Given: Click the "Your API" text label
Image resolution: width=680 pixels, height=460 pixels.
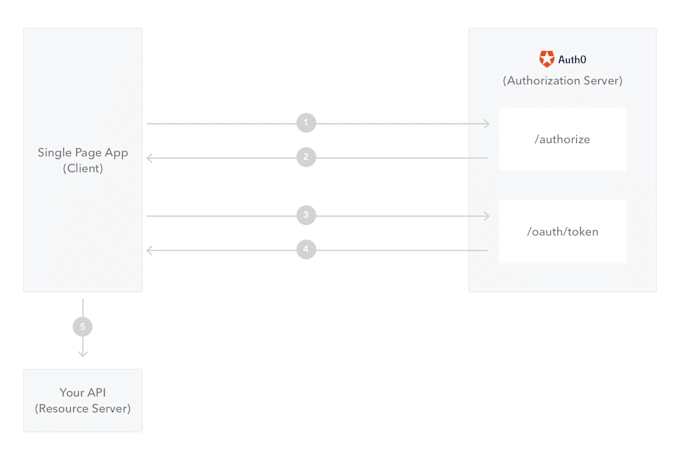Looking at the screenshot, I should [x=83, y=392].
